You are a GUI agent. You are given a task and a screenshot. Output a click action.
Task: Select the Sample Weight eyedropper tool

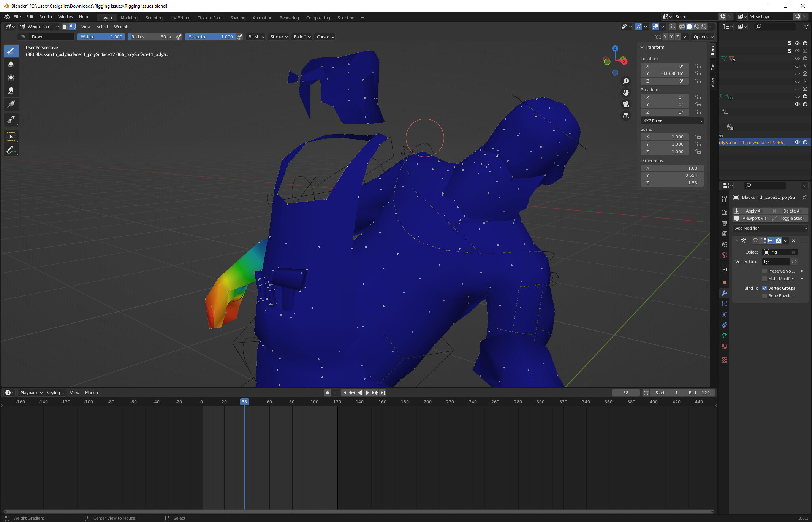coord(11,120)
